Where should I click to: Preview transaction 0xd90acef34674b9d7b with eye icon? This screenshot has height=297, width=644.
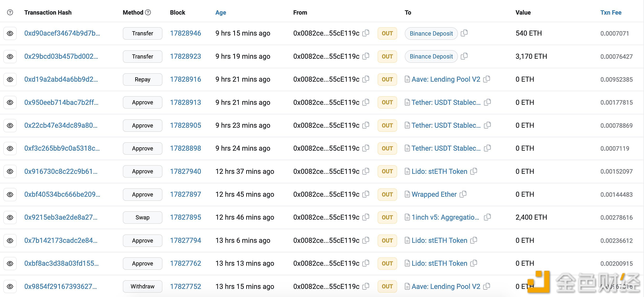10,33
